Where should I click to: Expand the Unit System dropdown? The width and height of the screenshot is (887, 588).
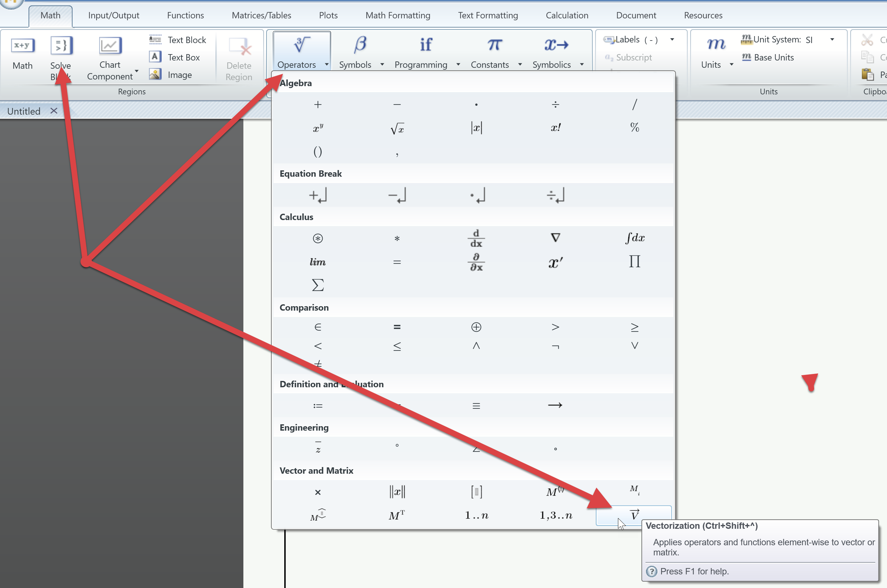[x=832, y=39]
